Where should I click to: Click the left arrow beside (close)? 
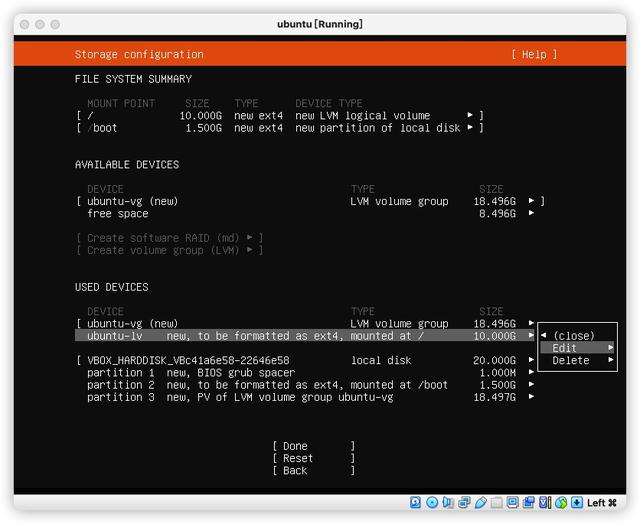click(x=544, y=335)
